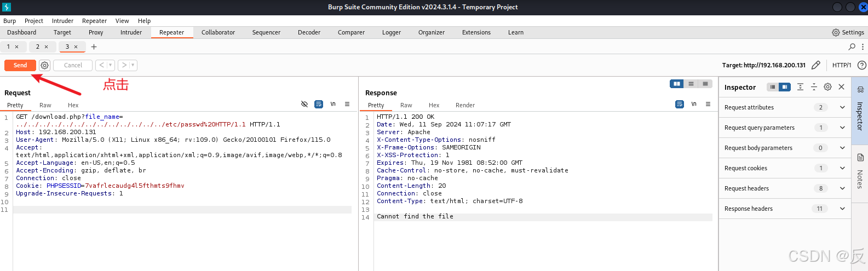Close the Inspector panel

(842, 87)
